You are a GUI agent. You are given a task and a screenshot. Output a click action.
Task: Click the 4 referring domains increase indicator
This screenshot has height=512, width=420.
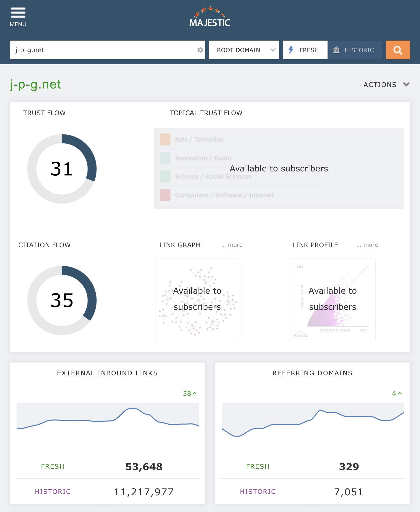click(x=397, y=394)
